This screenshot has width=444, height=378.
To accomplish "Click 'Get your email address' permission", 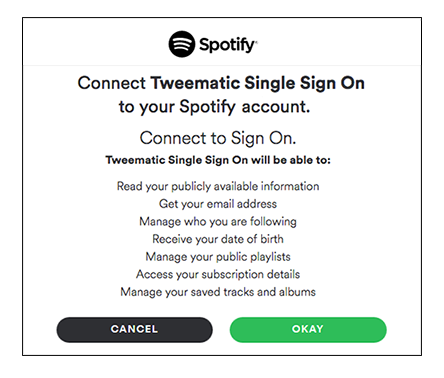I will pos(218,204).
